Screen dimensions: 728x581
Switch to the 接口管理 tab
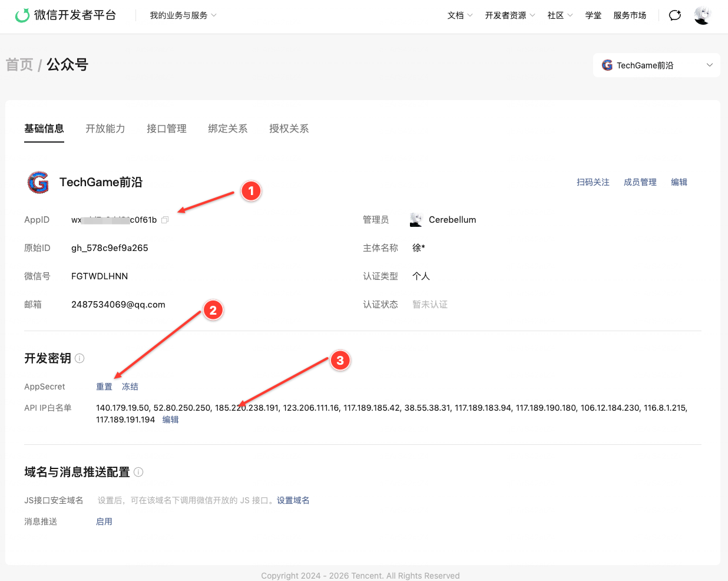tap(167, 128)
